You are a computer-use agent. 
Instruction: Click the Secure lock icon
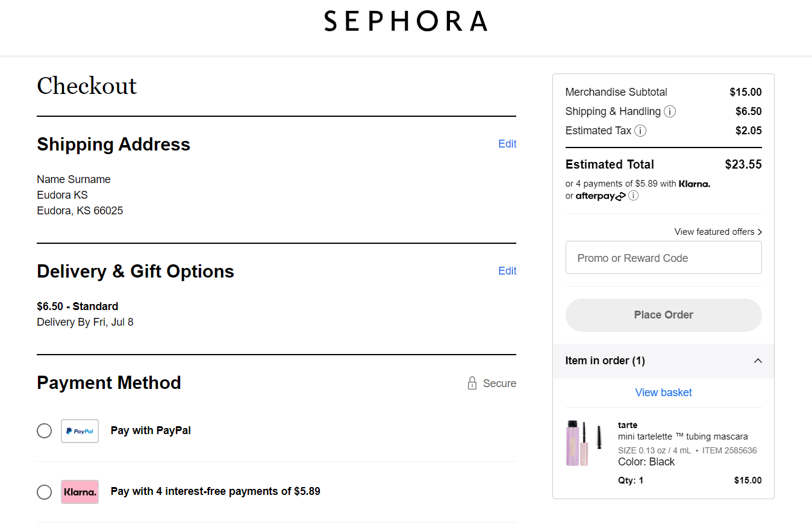[472, 383]
